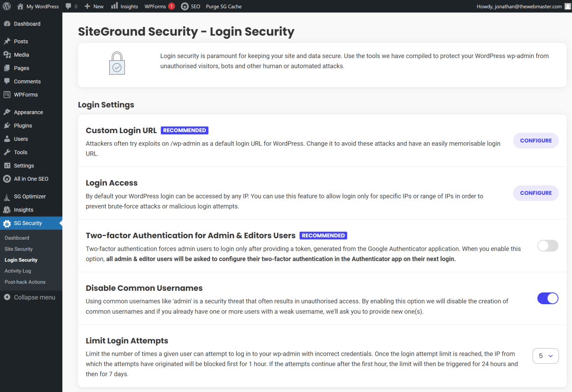Click the Collapse menu arrow icon
This screenshot has height=392, width=572.
7,297
